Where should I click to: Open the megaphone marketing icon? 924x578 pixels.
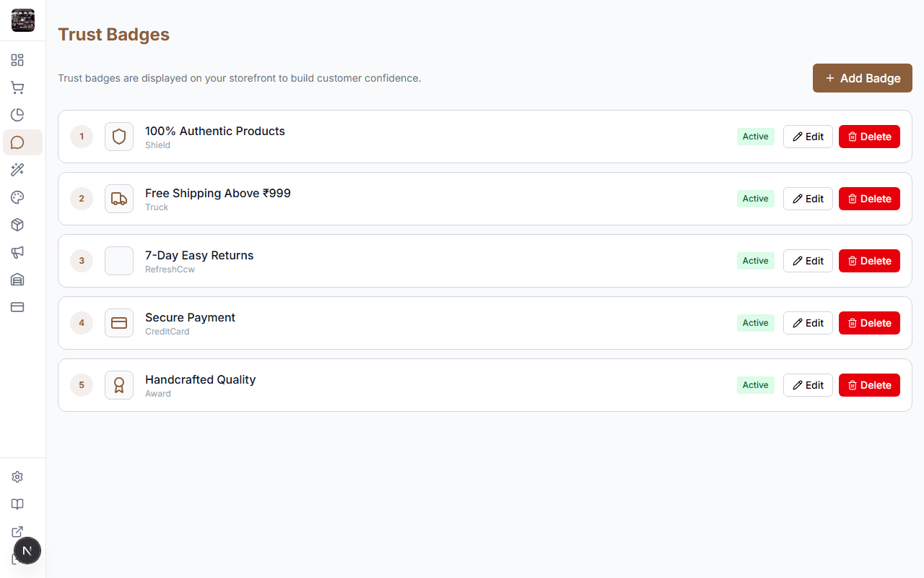tap(17, 252)
